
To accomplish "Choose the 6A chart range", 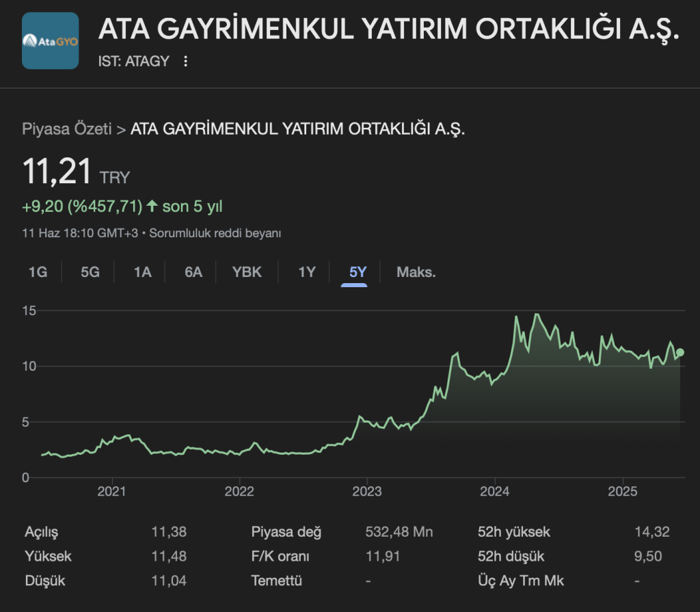I will click(193, 272).
